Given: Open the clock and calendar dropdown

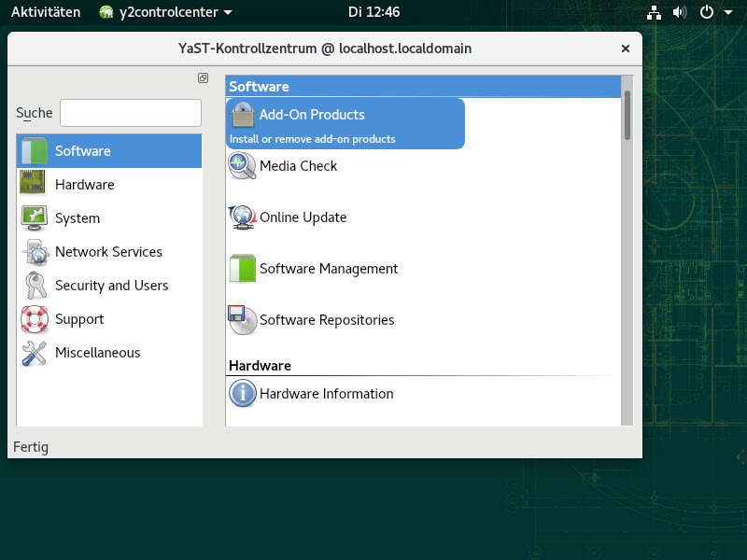Looking at the screenshot, I should pyautogui.click(x=373, y=12).
